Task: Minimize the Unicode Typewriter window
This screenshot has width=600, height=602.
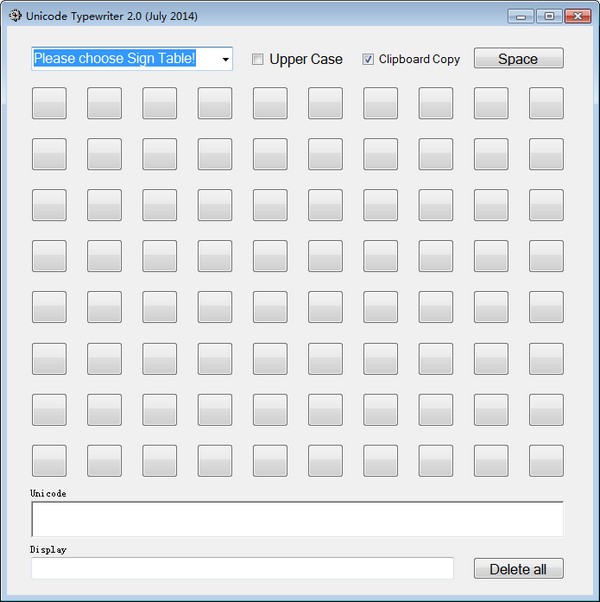Action: pyautogui.click(x=521, y=16)
